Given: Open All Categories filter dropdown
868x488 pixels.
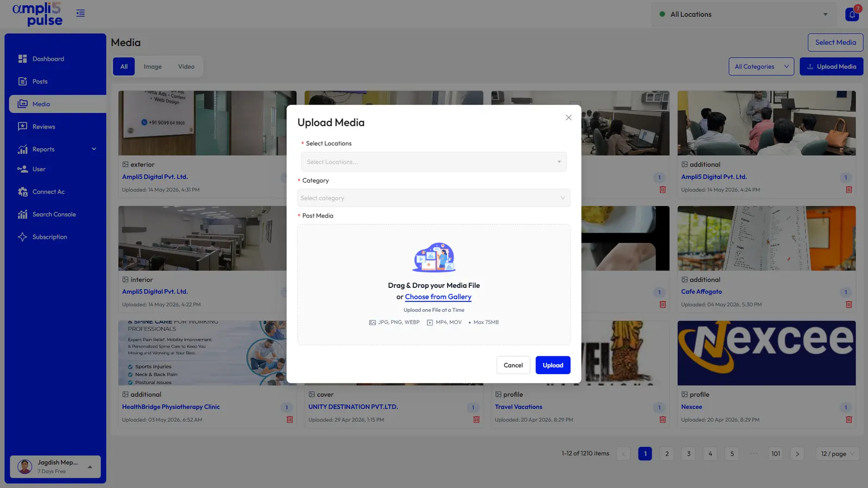Looking at the screenshot, I should pos(761,67).
